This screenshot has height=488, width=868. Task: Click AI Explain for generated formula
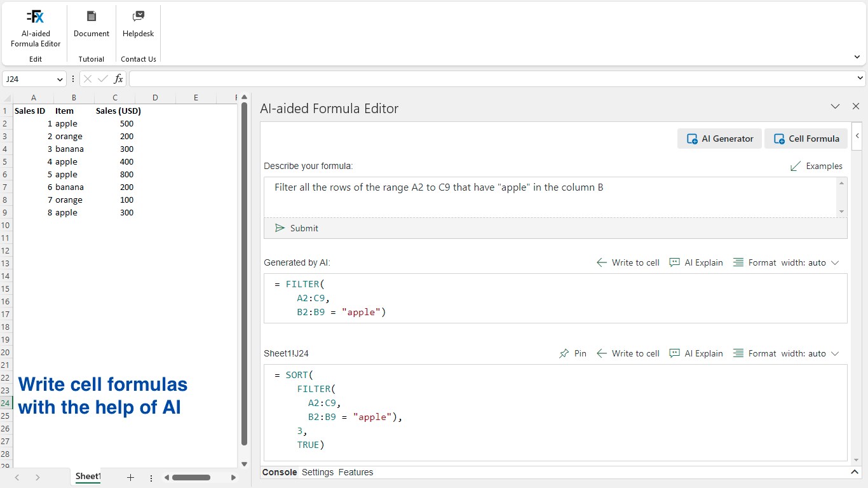click(696, 262)
